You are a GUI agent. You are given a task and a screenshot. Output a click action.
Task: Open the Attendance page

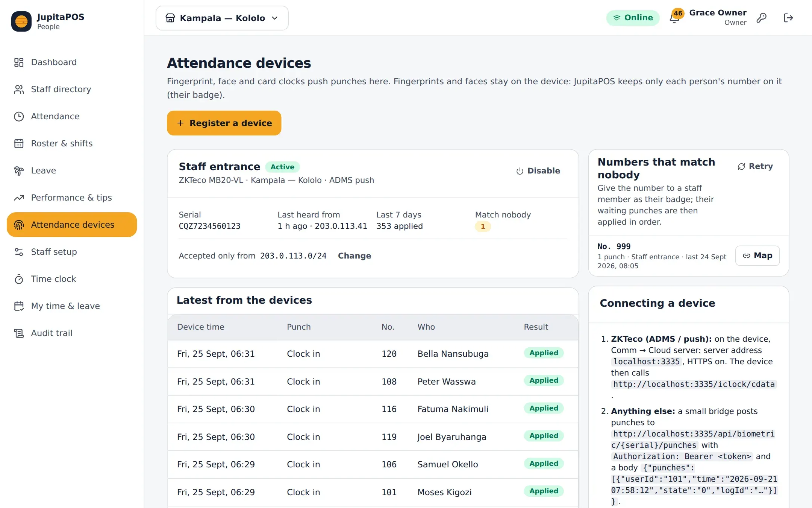(x=72, y=116)
